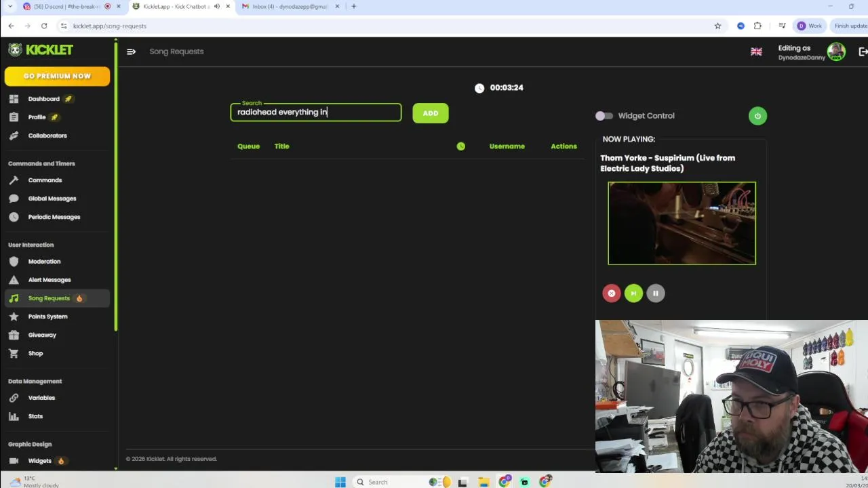Click the Title column header

click(281, 146)
